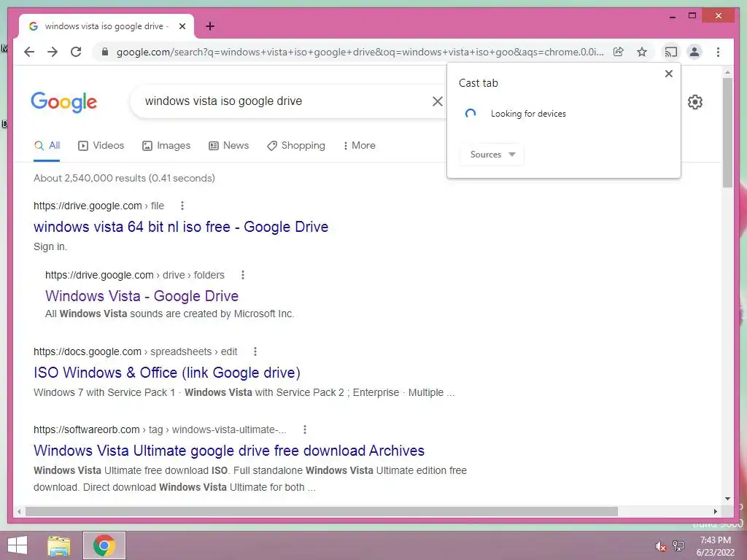The width and height of the screenshot is (747, 560).
Task: Open Google quick settings gear
Action: (695, 101)
